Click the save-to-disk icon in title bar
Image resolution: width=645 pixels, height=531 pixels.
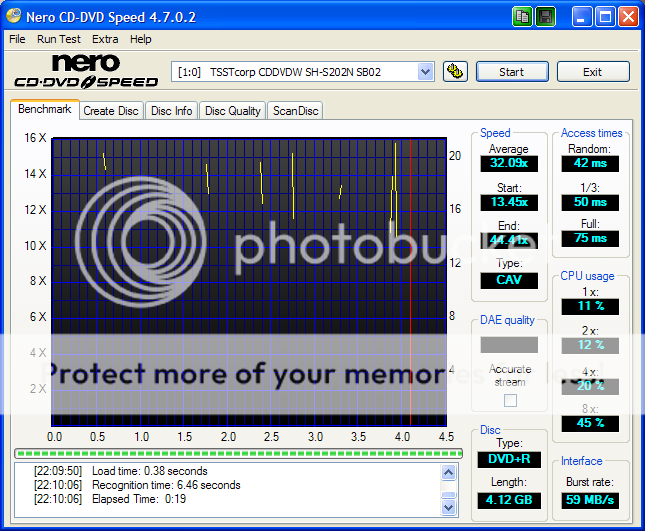tap(546, 17)
